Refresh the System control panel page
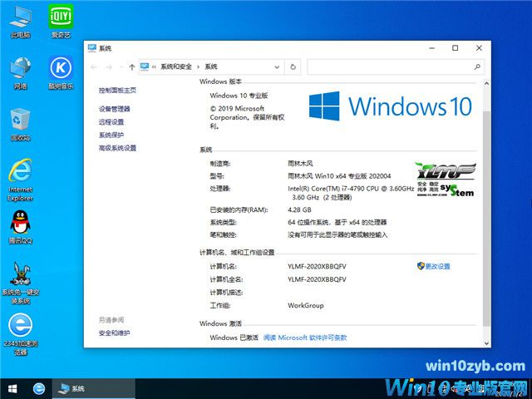Viewport: 532px width, 399px height. coord(293,66)
